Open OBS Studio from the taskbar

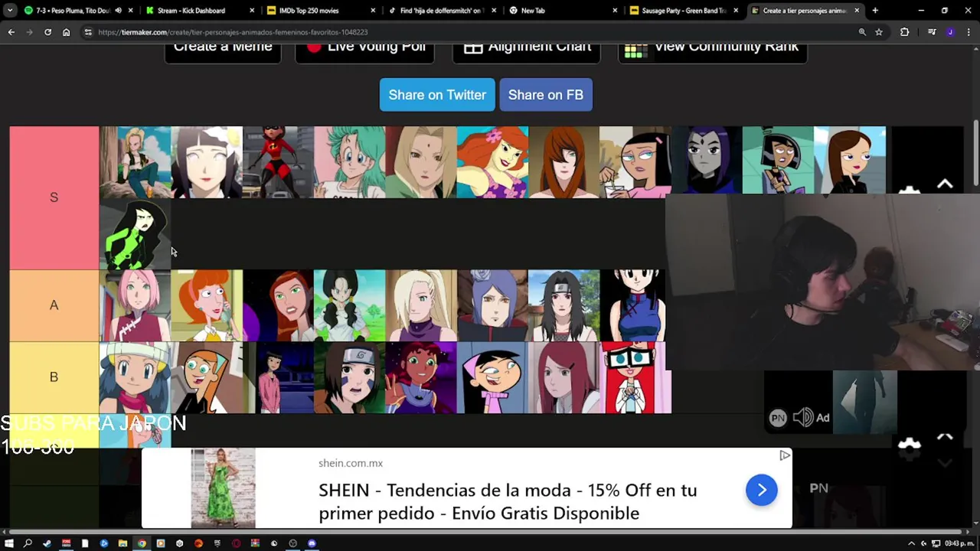click(x=293, y=543)
